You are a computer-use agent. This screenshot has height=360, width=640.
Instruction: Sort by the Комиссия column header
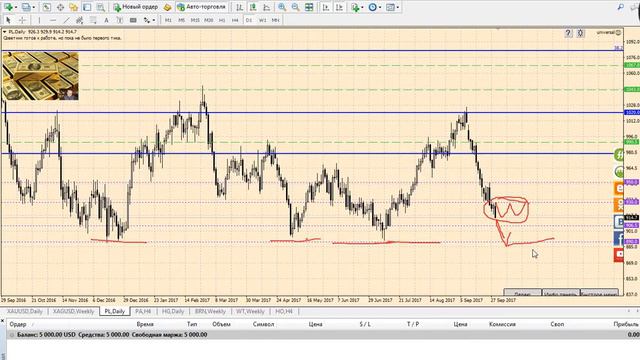click(502, 324)
